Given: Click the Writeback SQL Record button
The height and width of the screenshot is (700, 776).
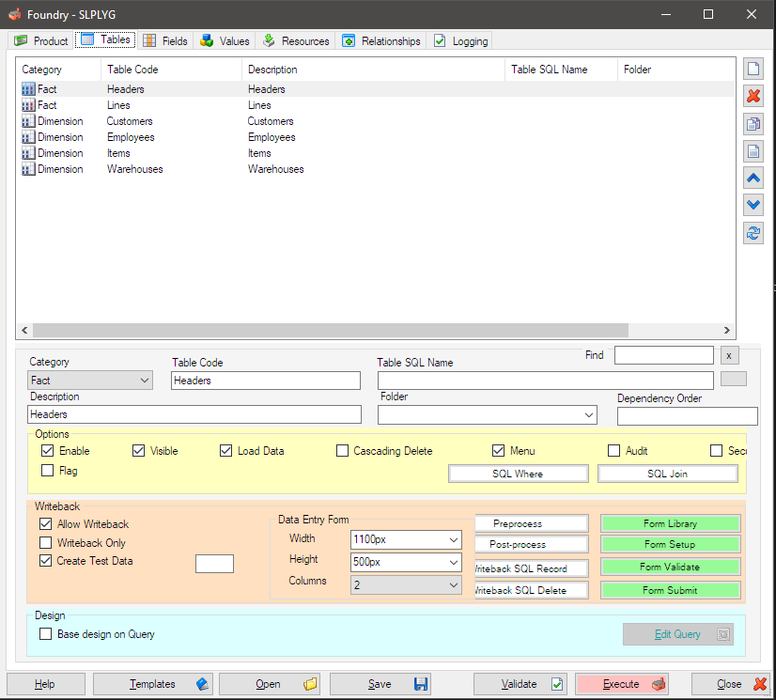Looking at the screenshot, I should pos(532,568).
